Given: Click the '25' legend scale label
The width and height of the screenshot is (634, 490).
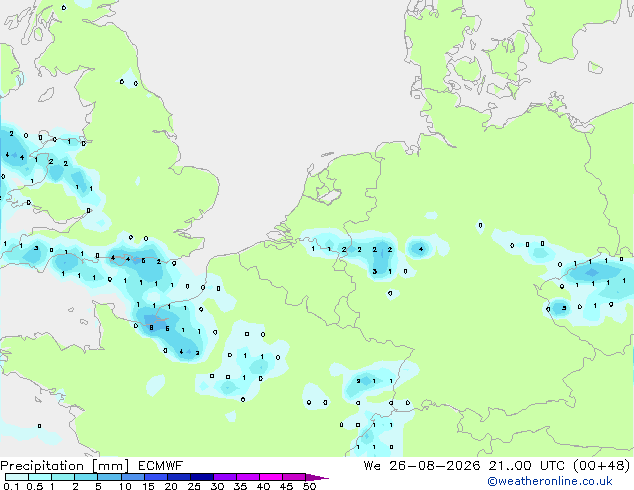Looking at the screenshot, I should click(x=194, y=486).
